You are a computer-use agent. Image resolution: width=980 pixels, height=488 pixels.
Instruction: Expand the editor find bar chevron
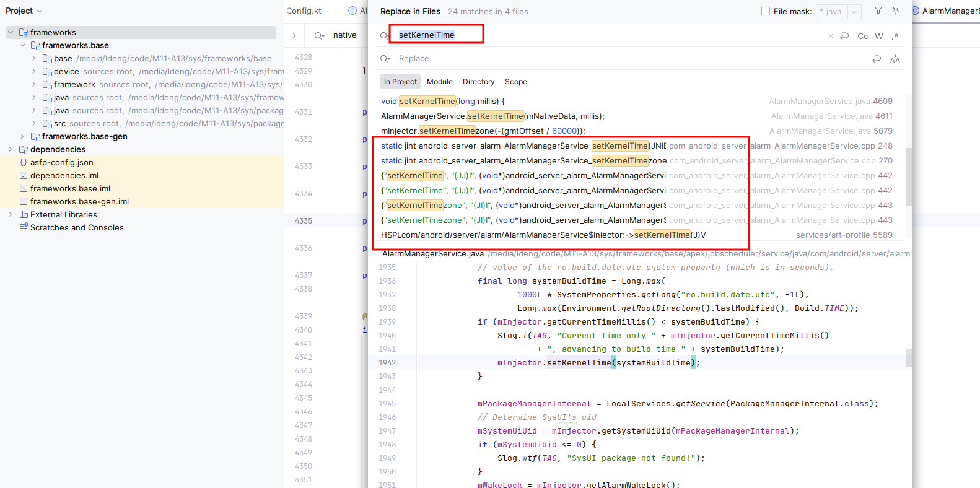[294, 35]
